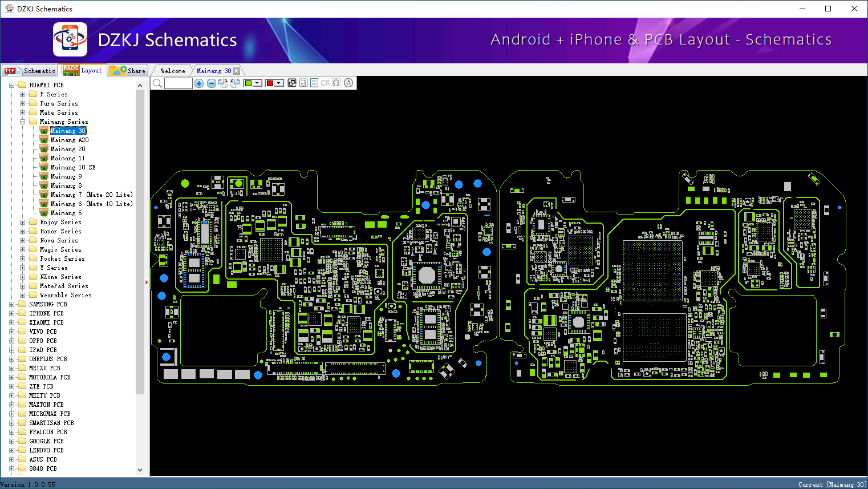Click the Maimang 6 (Mate 10 Lite) file icon
Viewport: 868px width, 489px height.
44,204
